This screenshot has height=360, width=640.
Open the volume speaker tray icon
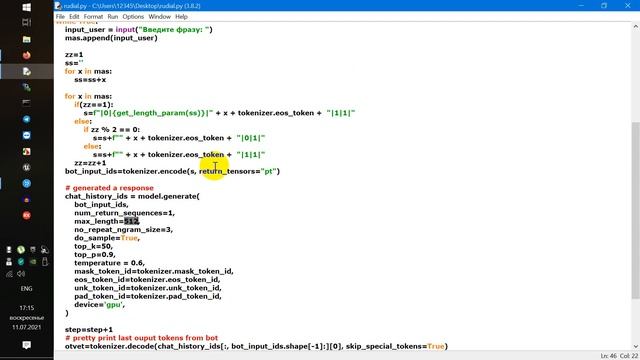pyautogui.click(x=21, y=274)
